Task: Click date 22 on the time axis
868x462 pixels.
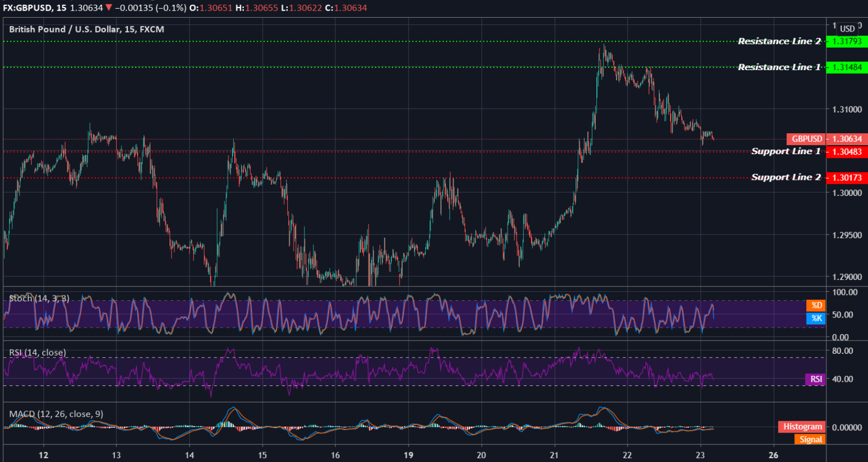Action: click(627, 455)
